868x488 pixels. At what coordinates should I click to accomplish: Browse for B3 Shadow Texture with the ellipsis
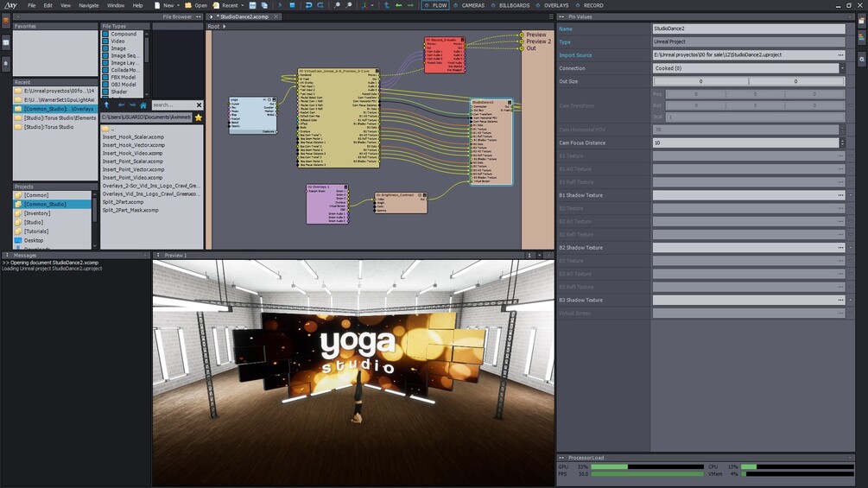coord(841,300)
